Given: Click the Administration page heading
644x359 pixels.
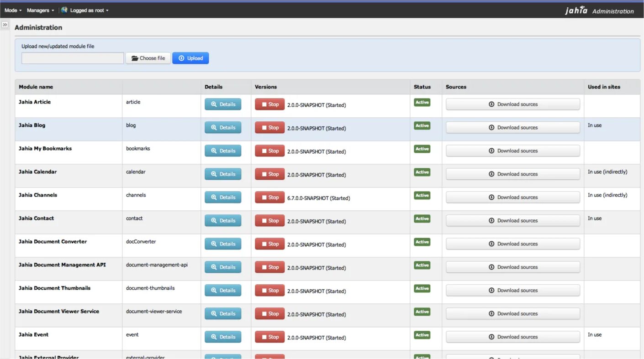Looking at the screenshot, I should point(38,27).
